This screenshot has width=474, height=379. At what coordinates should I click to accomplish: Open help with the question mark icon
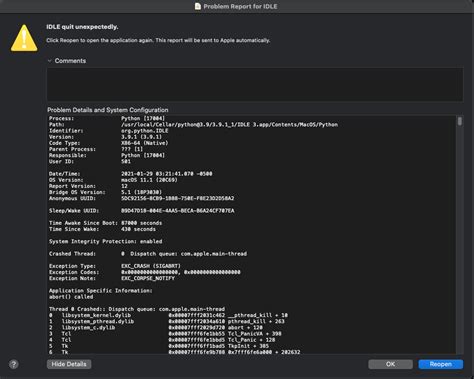pyautogui.click(x=14, y=364)
